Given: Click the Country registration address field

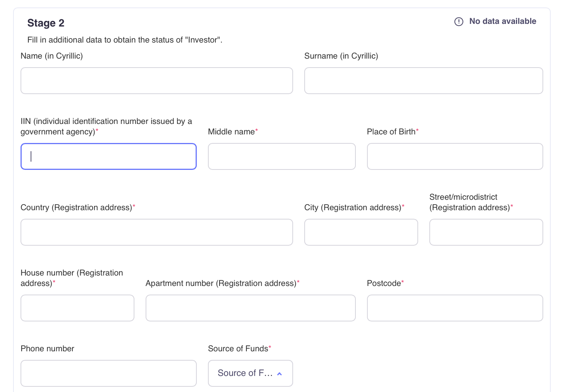Looking at the screenshot, I should pos(156,232).
